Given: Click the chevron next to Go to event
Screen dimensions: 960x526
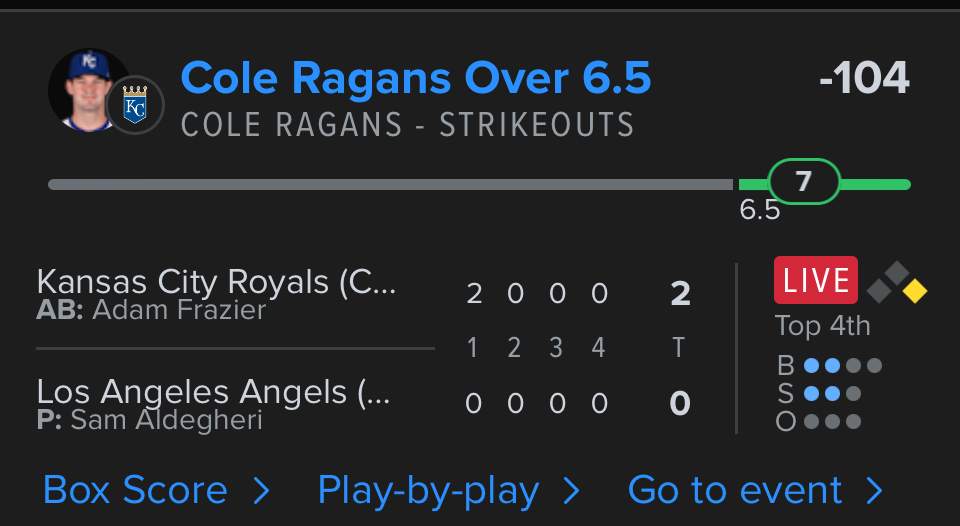Looking at the screenshot, I should 875,490.
